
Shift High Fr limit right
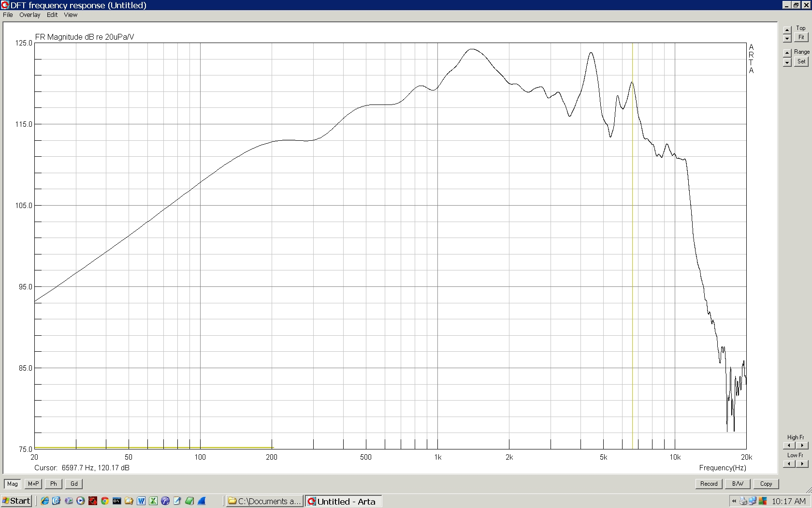pyautogui.click(x=801, y=446)
